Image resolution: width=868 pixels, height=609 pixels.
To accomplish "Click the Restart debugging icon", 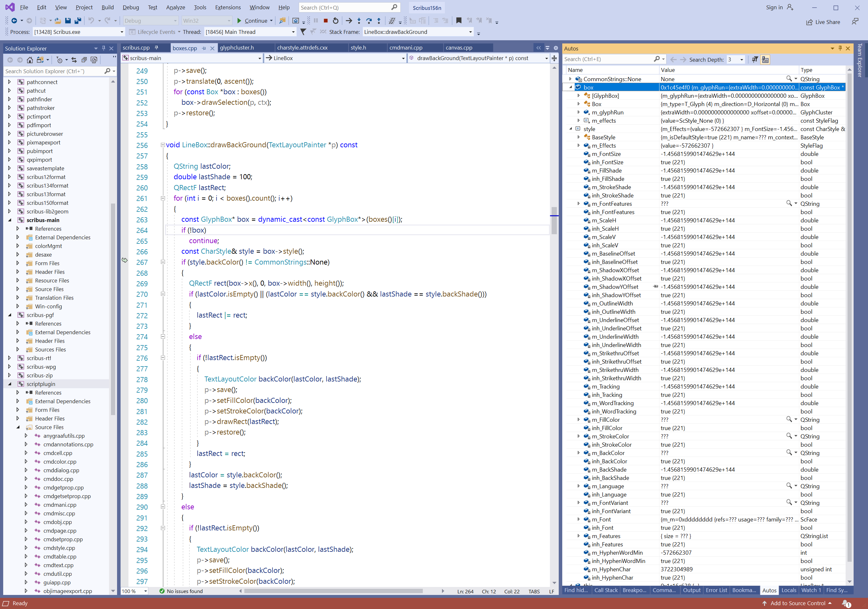I will (336, 21).
